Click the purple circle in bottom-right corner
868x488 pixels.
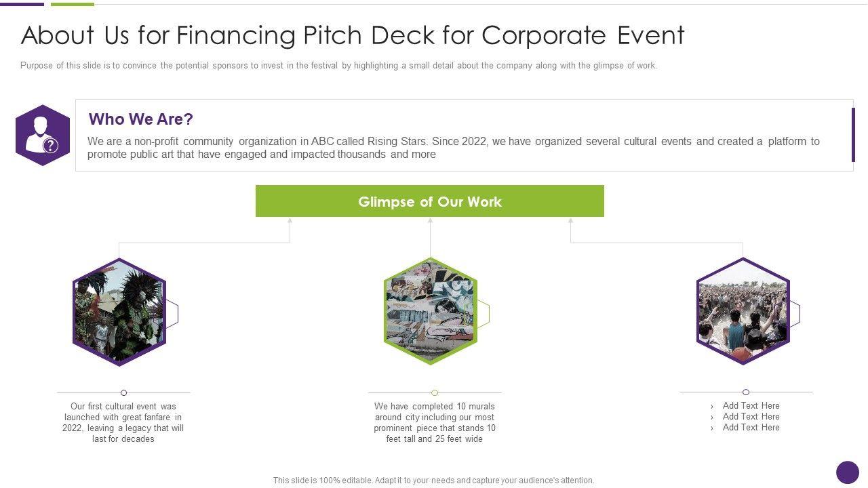click(x=847, y=472)
